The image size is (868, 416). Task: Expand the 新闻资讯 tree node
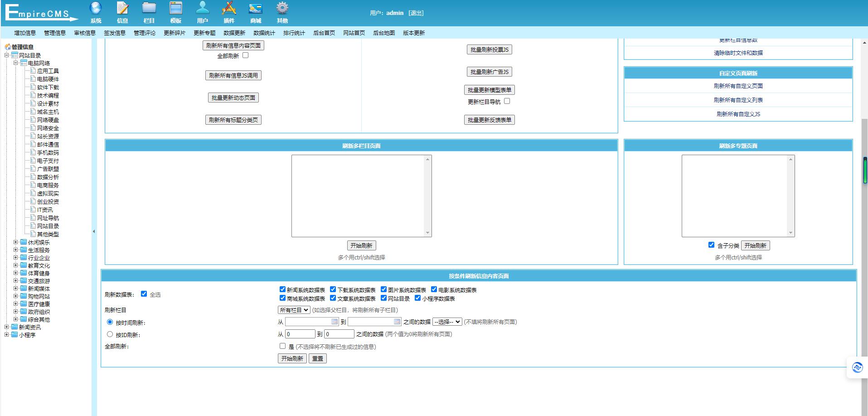(5, 327)
